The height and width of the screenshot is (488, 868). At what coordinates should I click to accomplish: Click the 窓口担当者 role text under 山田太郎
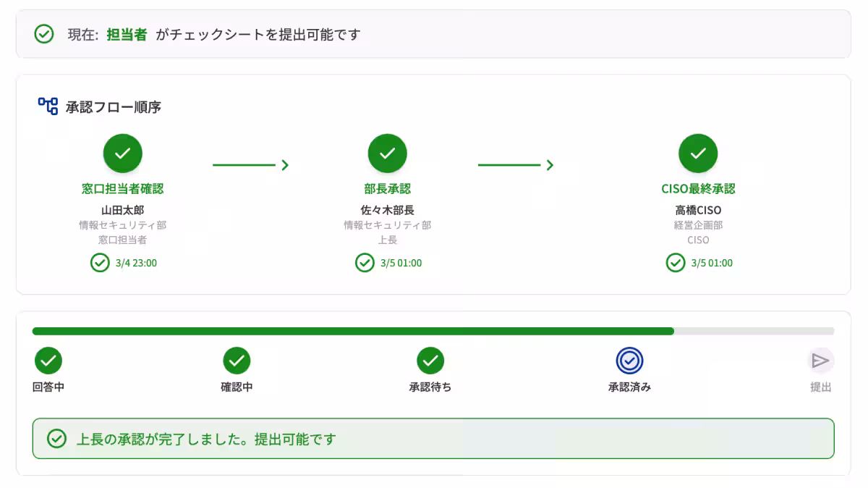coord(123,240)
